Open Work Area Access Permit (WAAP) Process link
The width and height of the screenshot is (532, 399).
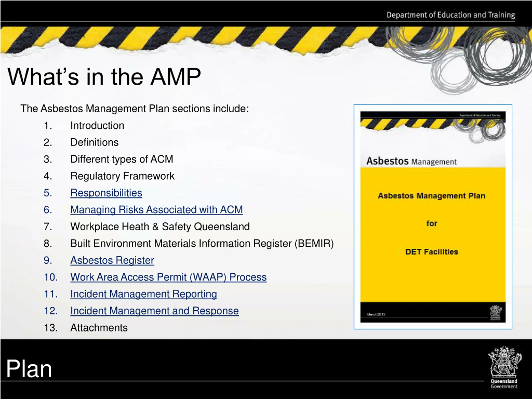click(x=168, y=277)
